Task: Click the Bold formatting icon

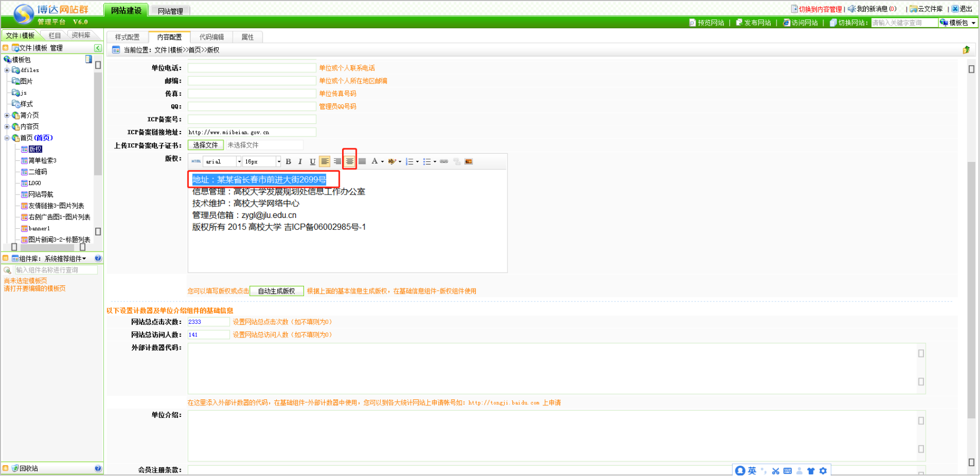Action: 288,161
